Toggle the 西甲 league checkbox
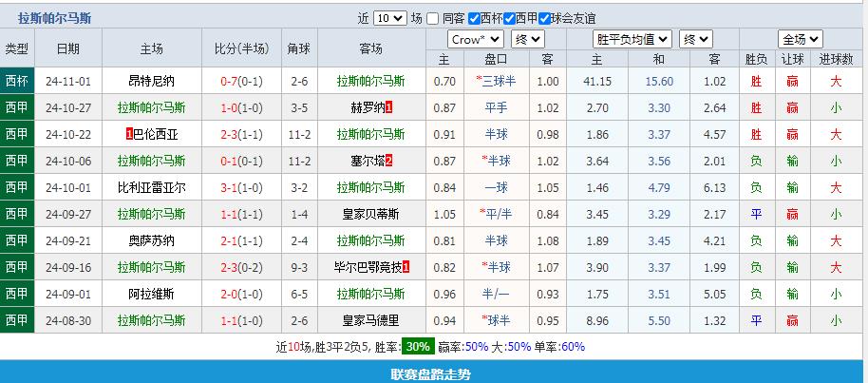This screenshot has width=868, height=383. pos(508,18)
